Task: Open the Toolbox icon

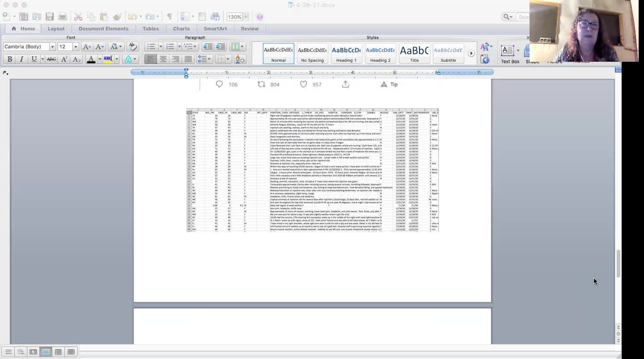Action: pyautogui.click(x=202, y=17)
